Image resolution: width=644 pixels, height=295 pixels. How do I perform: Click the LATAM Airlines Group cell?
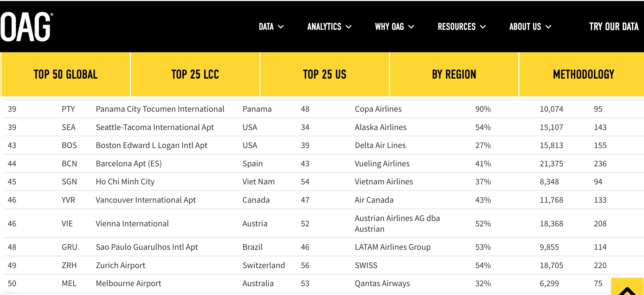[x=392, y=247]
